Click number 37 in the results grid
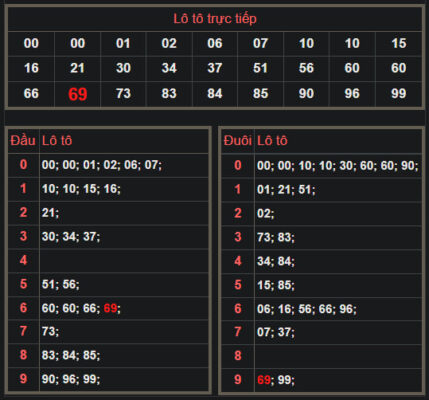Screen dimensions: 429x400 (215, 68)
